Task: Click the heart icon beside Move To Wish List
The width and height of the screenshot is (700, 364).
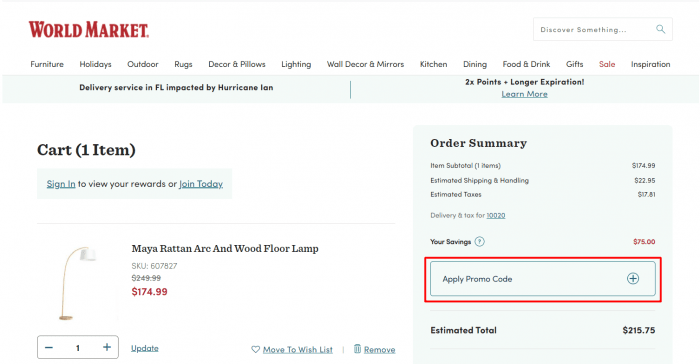Action: pos(255,349)
